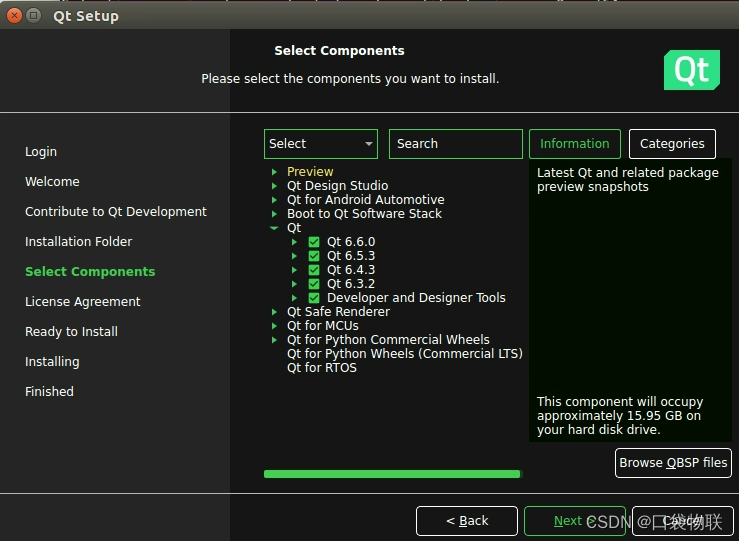Click the Cancel button
The width and height of the screenshot is (739, 541).
coord(682,521)
